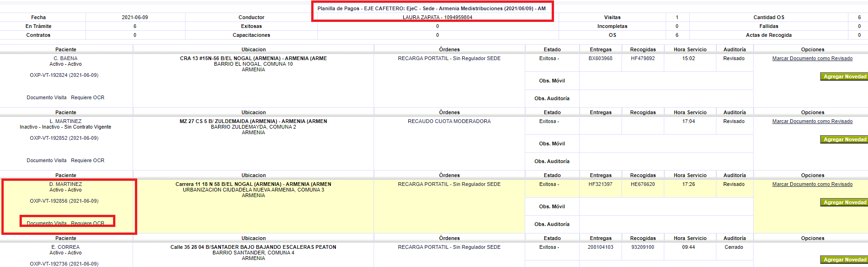Click Agregar Novedad in D. MARTINEZ row
868x267 pixels.
[844, 203]
